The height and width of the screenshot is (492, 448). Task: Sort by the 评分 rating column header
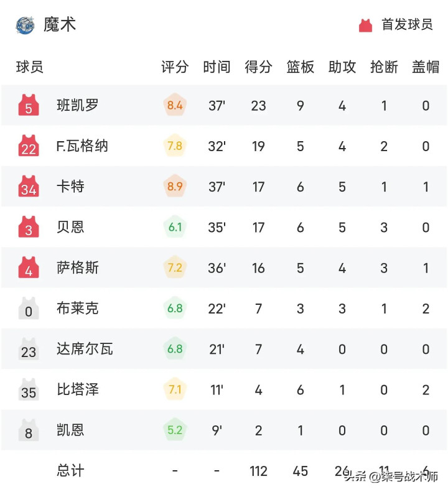coord(175,67)
